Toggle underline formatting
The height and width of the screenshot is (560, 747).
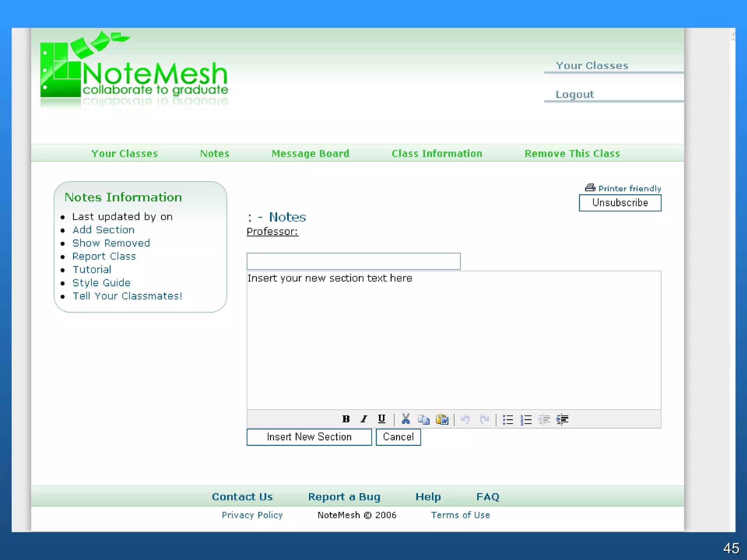click(382, 419)
